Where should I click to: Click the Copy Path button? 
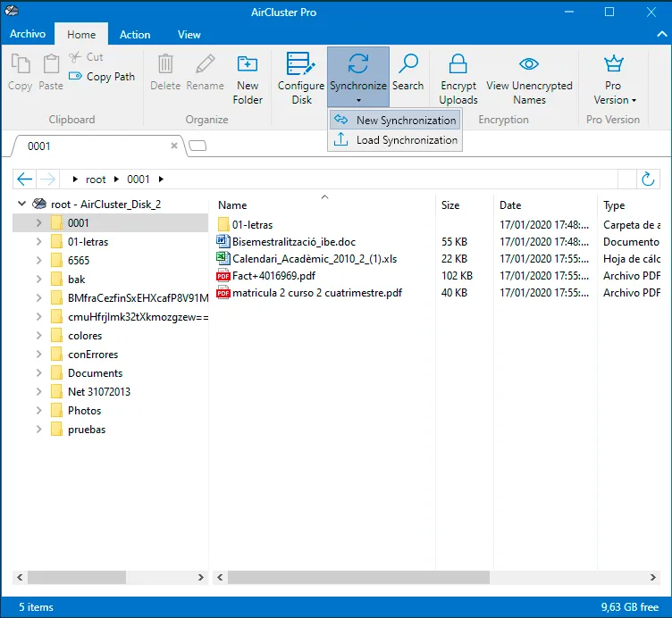(x=102, y=77)
